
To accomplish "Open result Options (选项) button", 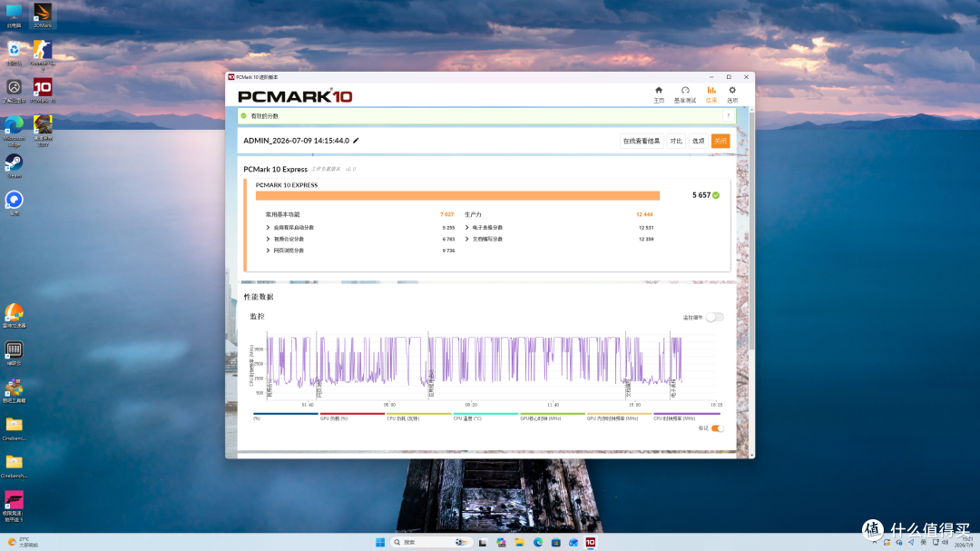I will point(698,141).
